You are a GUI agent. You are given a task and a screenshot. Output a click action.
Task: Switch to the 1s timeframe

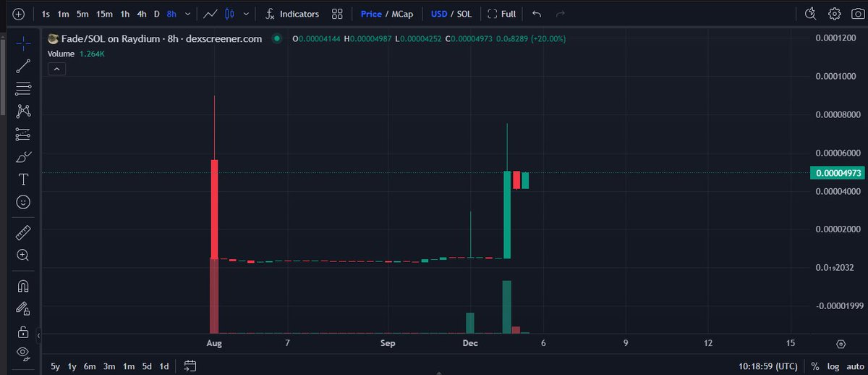pyautogui.click(x=46, y=14)
